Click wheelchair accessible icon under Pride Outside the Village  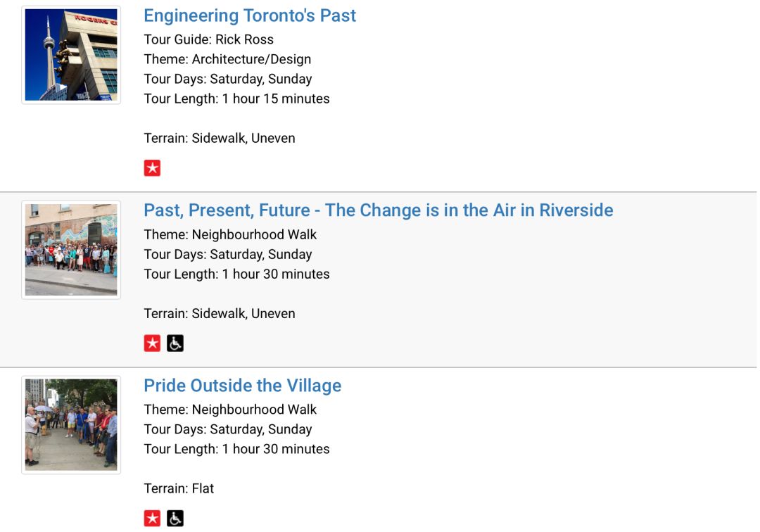click(175, 519)
